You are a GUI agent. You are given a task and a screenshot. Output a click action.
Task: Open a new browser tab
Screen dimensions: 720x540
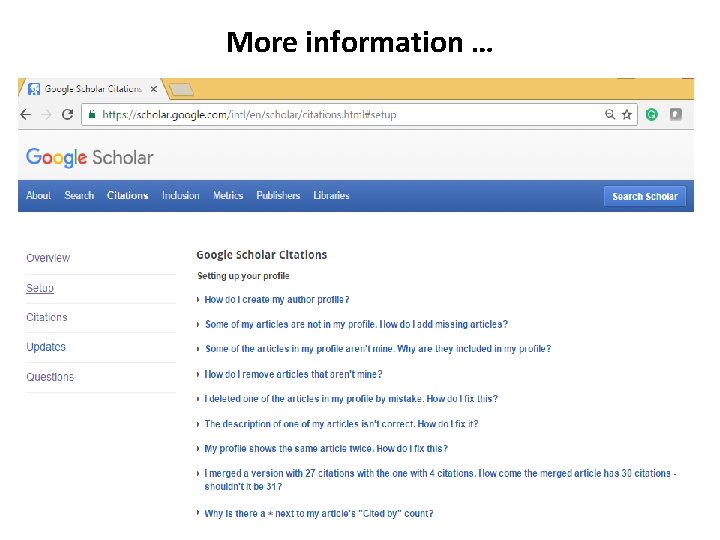tap(181, 90)
